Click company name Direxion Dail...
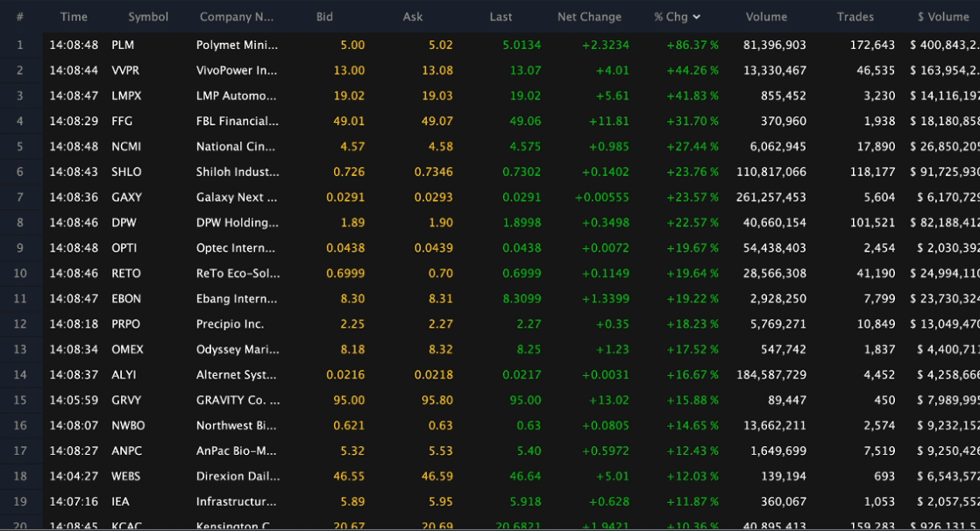Image resolution: width=980 pixels, height=531 pixels. point(238,476)
